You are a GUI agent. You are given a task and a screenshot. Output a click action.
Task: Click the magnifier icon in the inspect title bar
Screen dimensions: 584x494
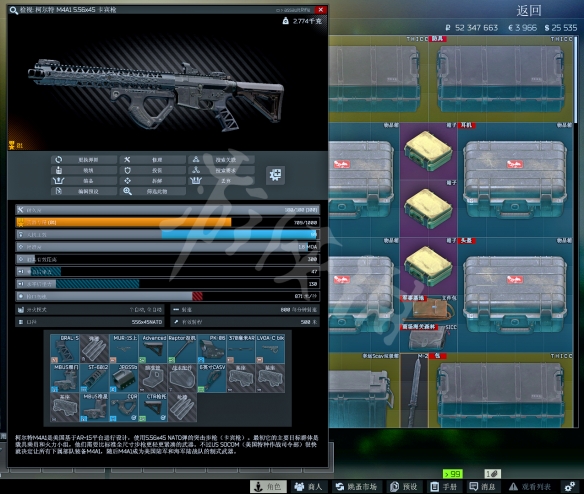coord(13,10)
